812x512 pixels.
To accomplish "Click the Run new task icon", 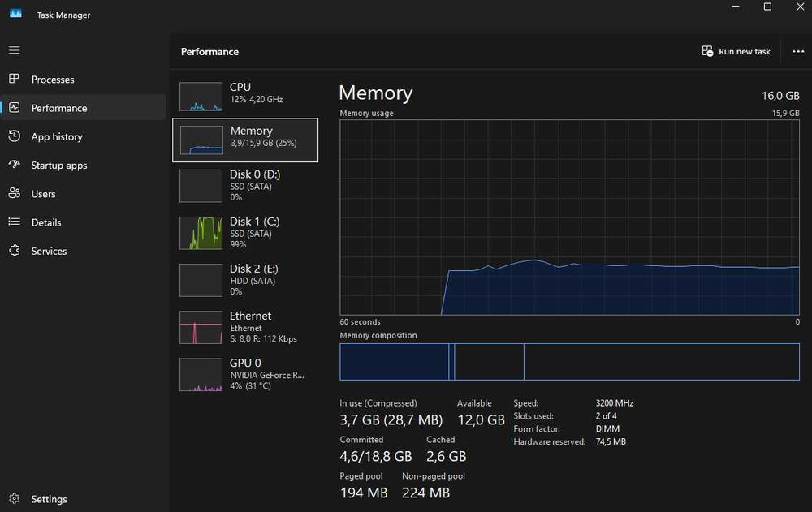I will tap(707, 51).
